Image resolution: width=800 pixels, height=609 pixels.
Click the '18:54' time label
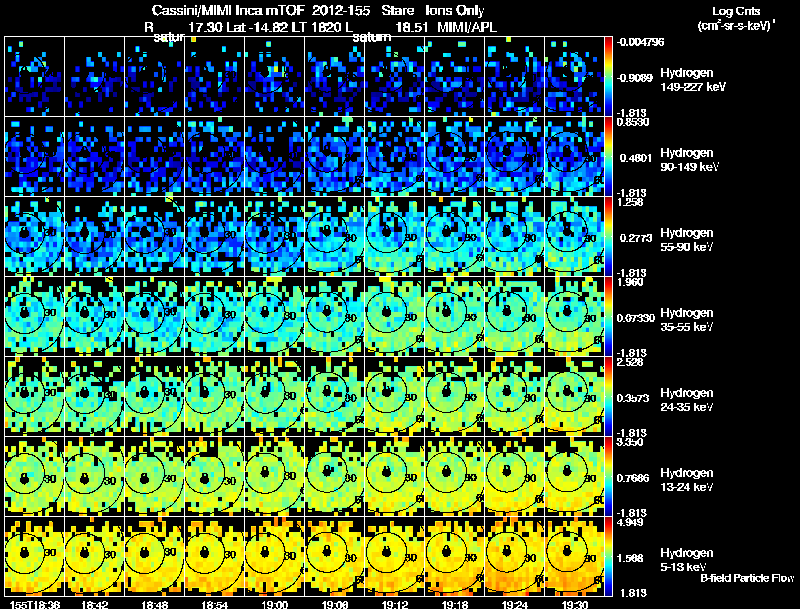click(215, 604)
